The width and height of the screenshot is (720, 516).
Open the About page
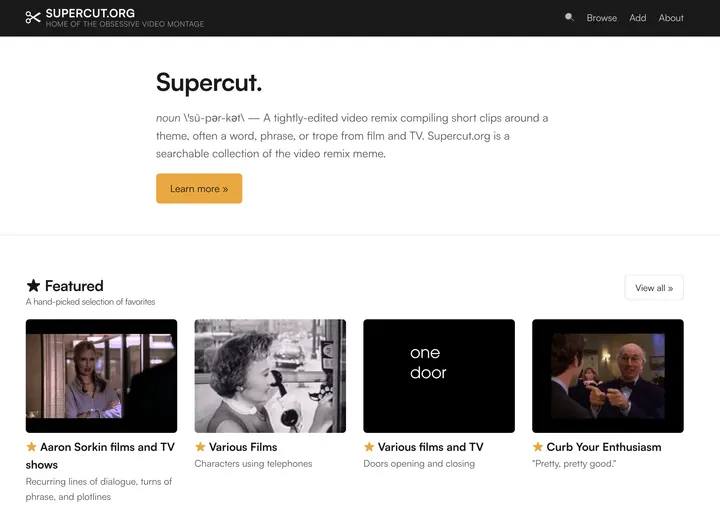671,18
